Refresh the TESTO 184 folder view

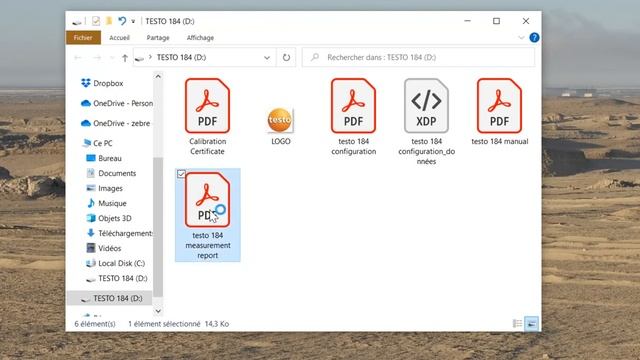tap(287, 58)
